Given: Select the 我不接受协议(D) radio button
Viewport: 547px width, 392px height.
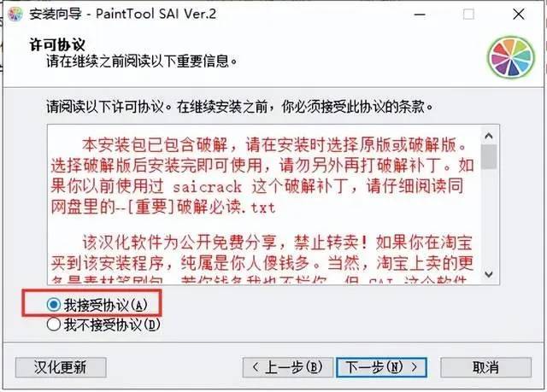Looking at the screenshot, I should point(54,325).
